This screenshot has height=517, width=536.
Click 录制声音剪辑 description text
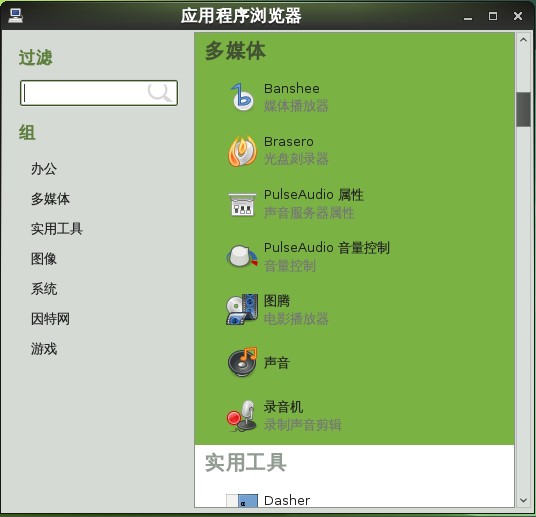pos(303,425)
